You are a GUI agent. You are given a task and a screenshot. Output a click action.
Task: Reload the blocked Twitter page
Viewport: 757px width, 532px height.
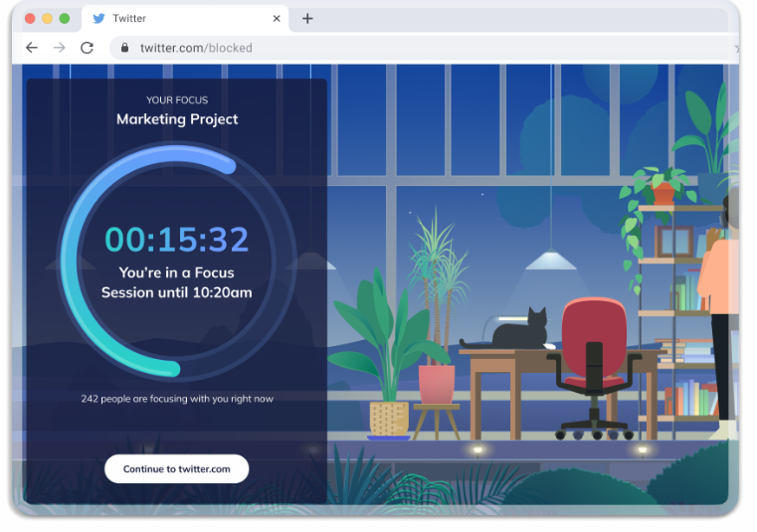[x=88, y=48]
